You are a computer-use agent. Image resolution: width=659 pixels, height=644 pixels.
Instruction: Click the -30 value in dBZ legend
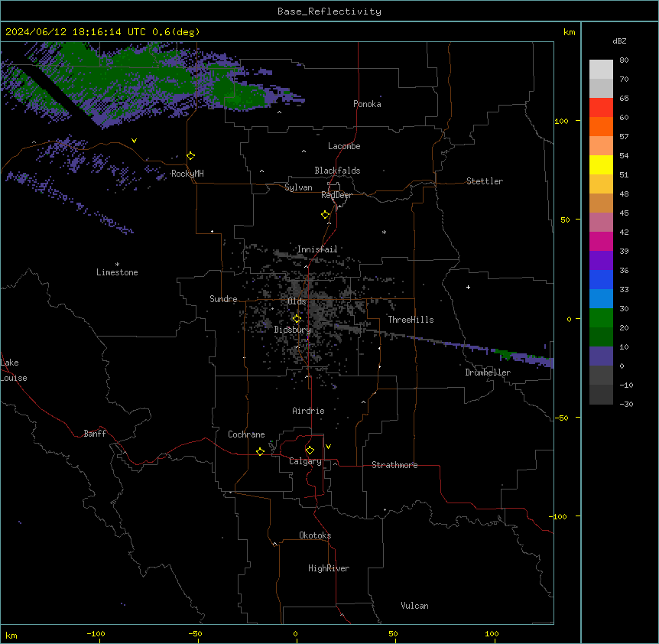[x=626, y=405]
